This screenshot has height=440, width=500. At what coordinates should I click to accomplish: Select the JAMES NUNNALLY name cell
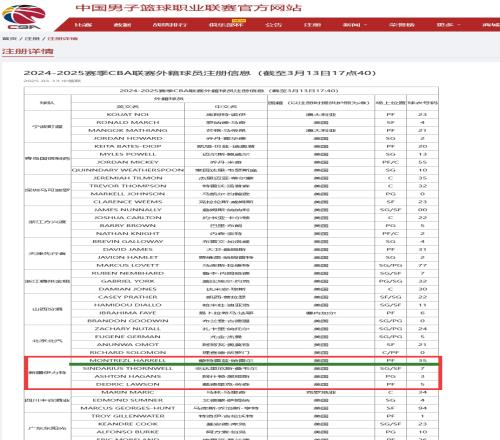(128, 210)
